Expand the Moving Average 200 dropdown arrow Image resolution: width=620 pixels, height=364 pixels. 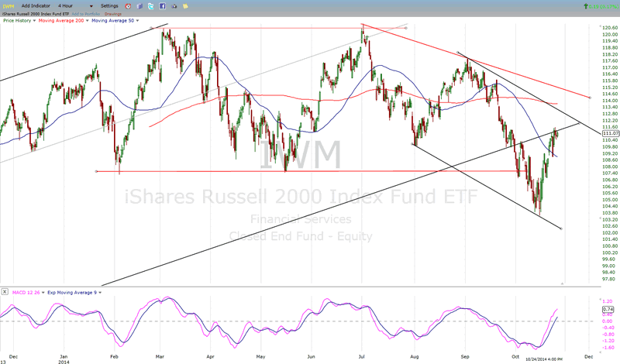coord(88,21)
